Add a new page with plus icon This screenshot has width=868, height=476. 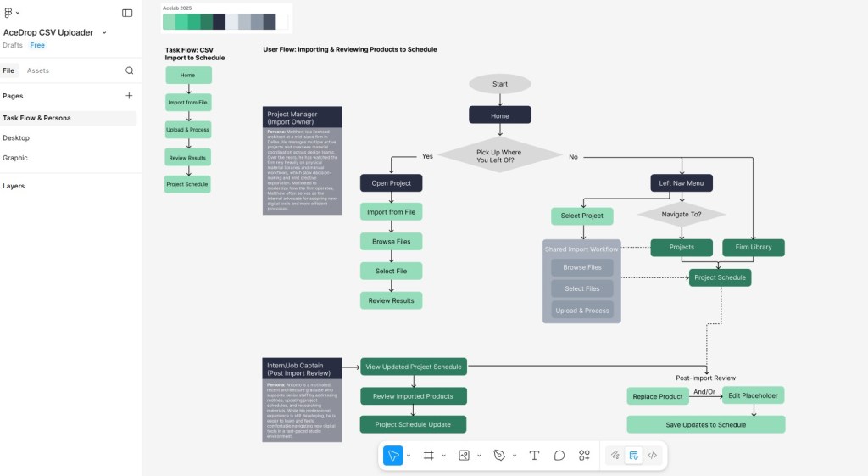pyautogui.click(x=129, y=96)
